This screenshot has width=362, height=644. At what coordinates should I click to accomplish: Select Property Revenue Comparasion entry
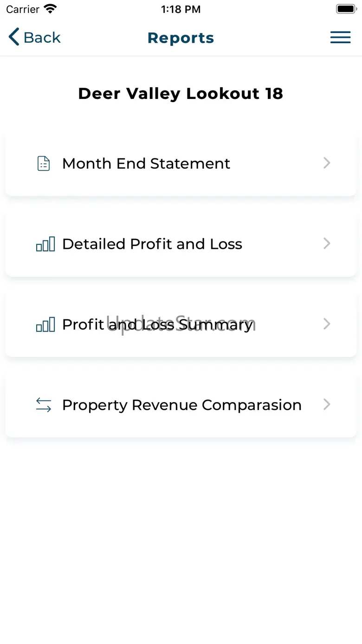181,404
